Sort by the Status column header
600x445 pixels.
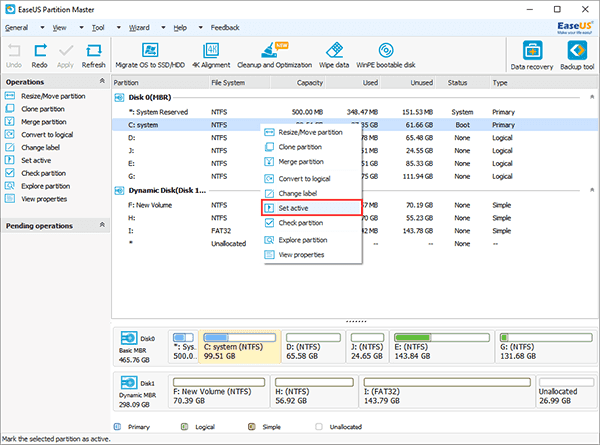point(462,83)
